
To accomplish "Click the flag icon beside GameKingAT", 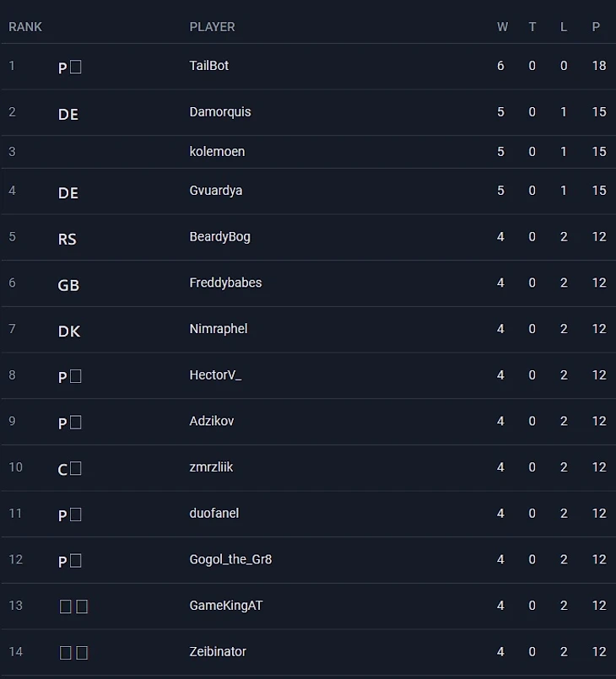I will [73, 606].
